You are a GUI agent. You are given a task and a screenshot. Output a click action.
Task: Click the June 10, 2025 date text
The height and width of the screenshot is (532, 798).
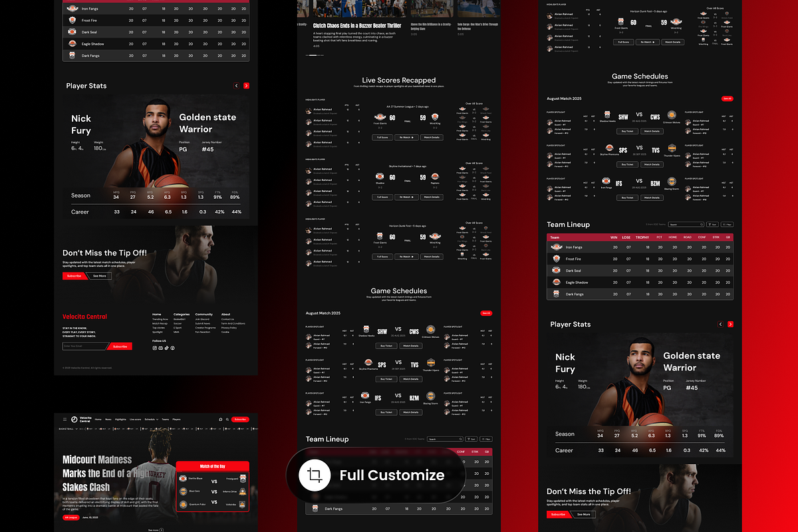point(90,517)
